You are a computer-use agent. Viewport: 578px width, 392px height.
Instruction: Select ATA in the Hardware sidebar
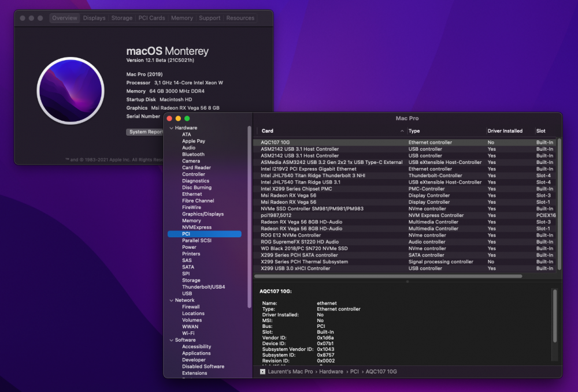[187, 135]
